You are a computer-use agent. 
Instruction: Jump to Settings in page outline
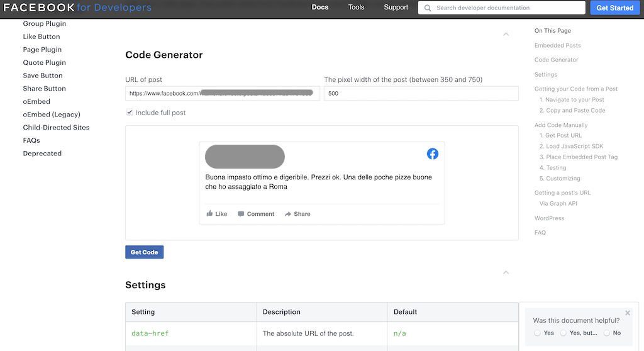point(546,74)
